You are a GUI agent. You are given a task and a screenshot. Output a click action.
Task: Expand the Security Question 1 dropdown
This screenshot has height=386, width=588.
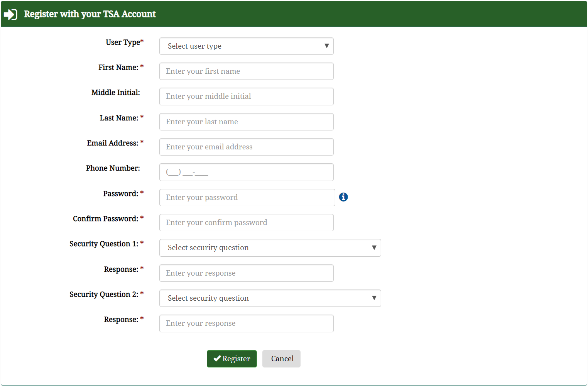[270, 248]
